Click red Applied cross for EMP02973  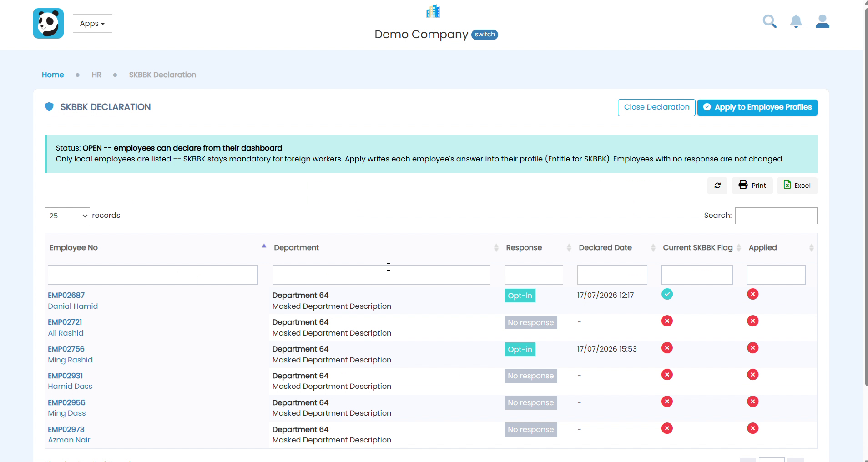click(753, 428)
